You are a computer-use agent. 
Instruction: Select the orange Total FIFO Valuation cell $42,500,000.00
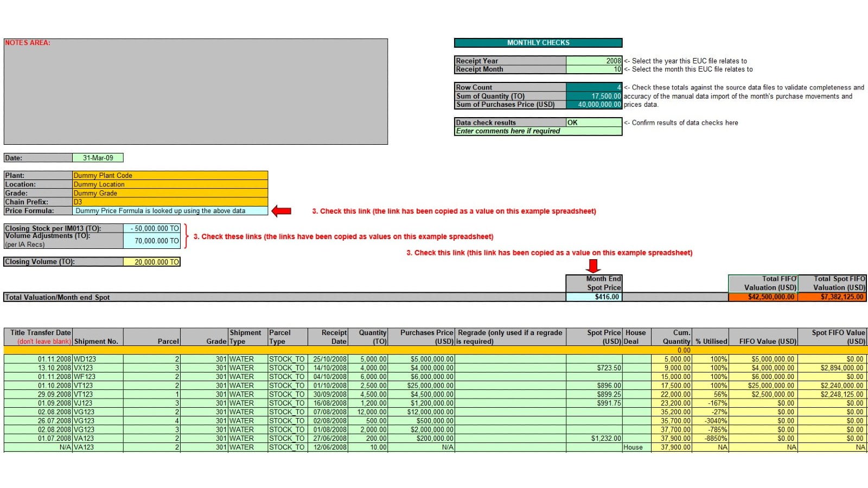tap(763, 297)
